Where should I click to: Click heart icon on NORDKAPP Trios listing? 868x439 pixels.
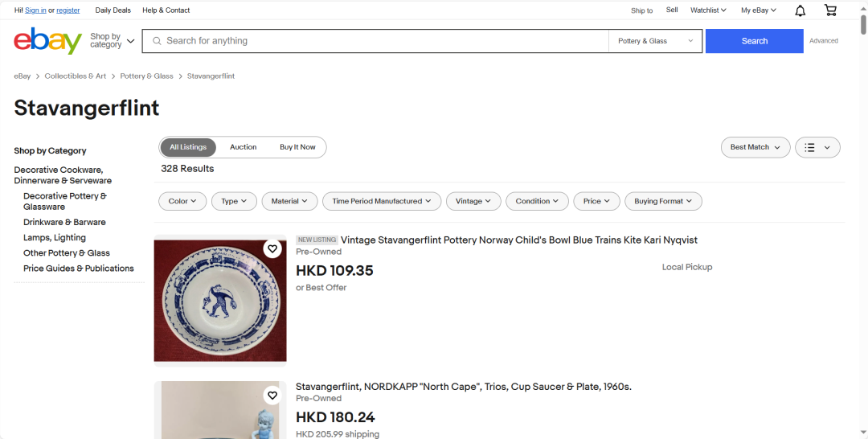(272, 396)
